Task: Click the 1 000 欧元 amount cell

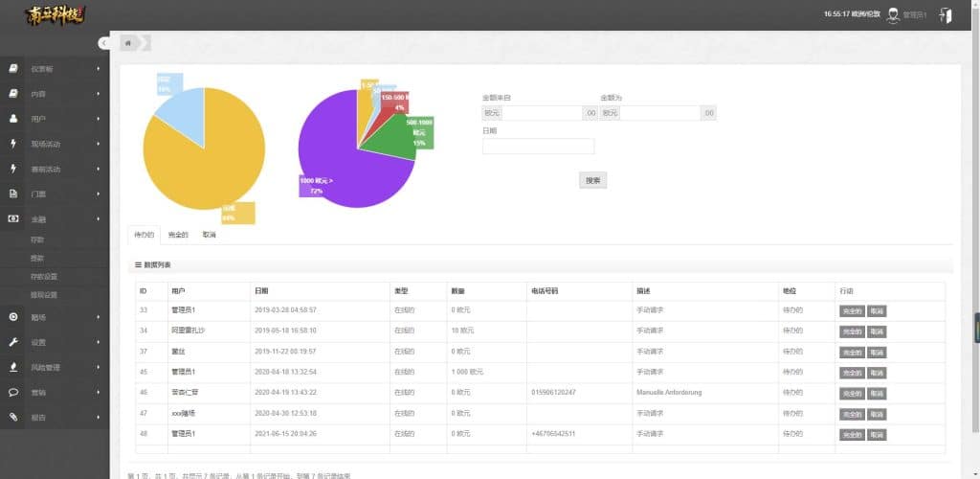Action: 467,372
